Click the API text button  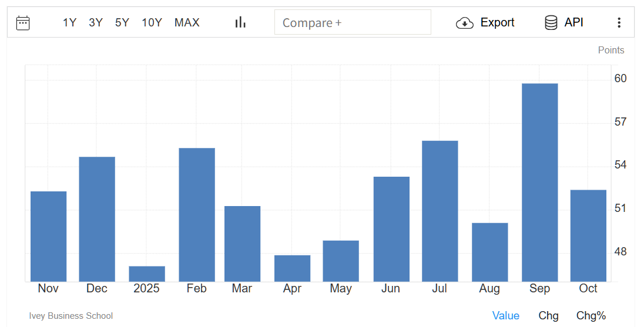tap(573, 23)
